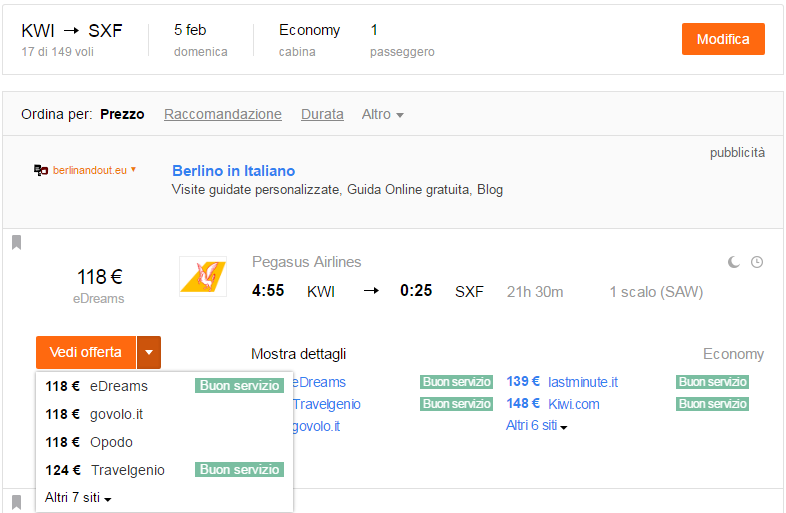Click the Pegasus Airlines name text

[x=306, y=262]
